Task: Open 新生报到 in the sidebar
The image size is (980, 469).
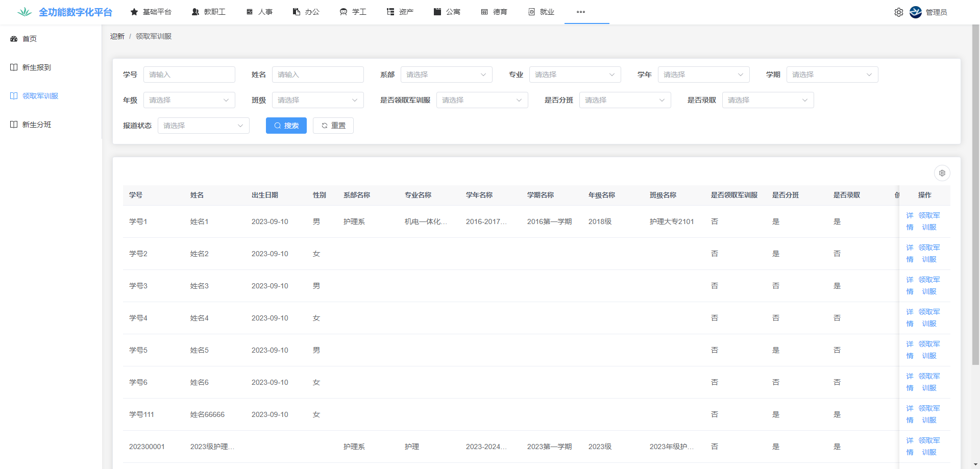Action: 37,67
